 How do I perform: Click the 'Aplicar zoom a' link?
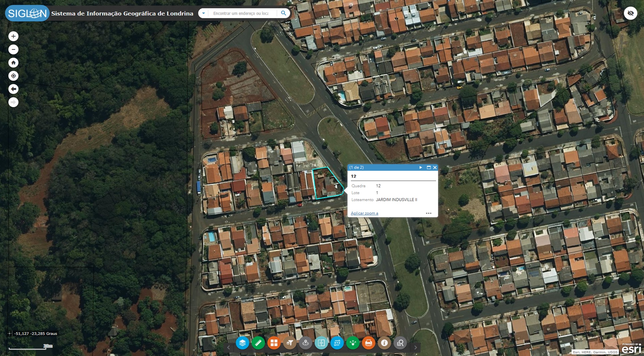[x=364, y=213]
